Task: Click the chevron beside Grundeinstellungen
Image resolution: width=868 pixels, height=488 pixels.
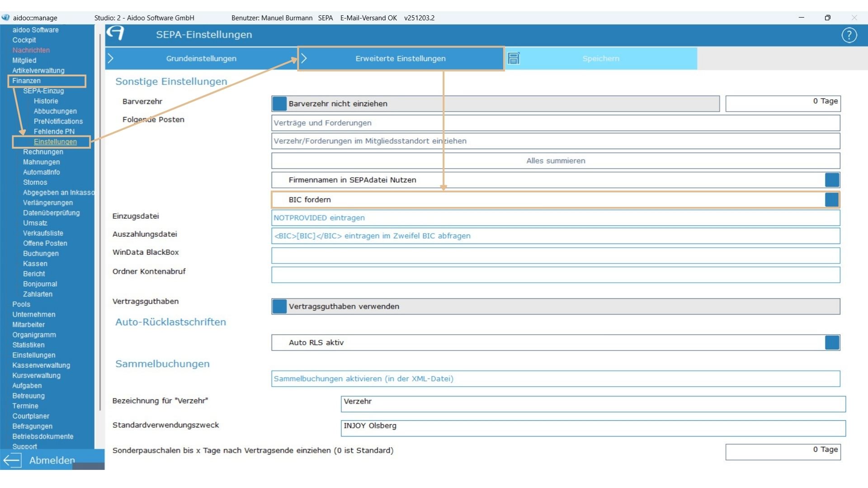Action: tap(111, 59)
